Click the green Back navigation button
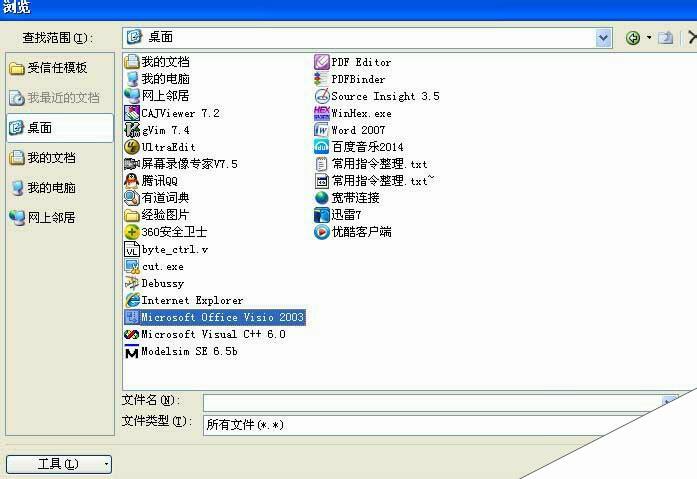The width and height of the screenshot is (697, 479). click(x=633, y=38)
